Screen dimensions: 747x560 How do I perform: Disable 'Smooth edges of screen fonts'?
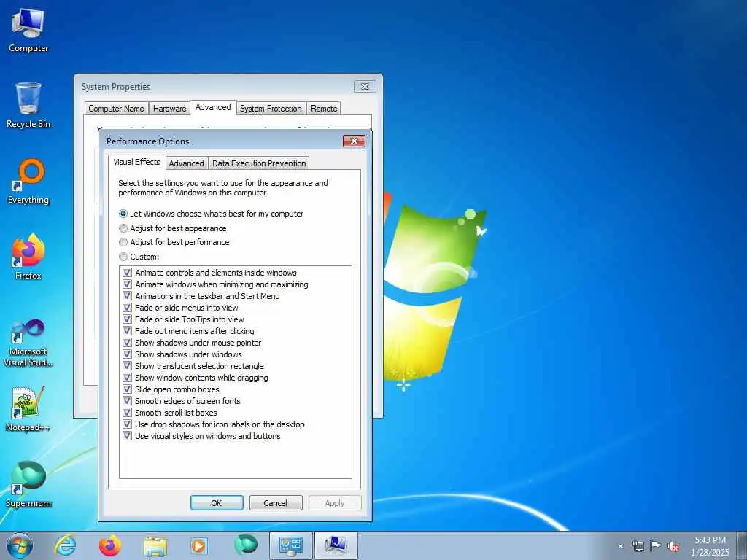click(x=127, y=400)
